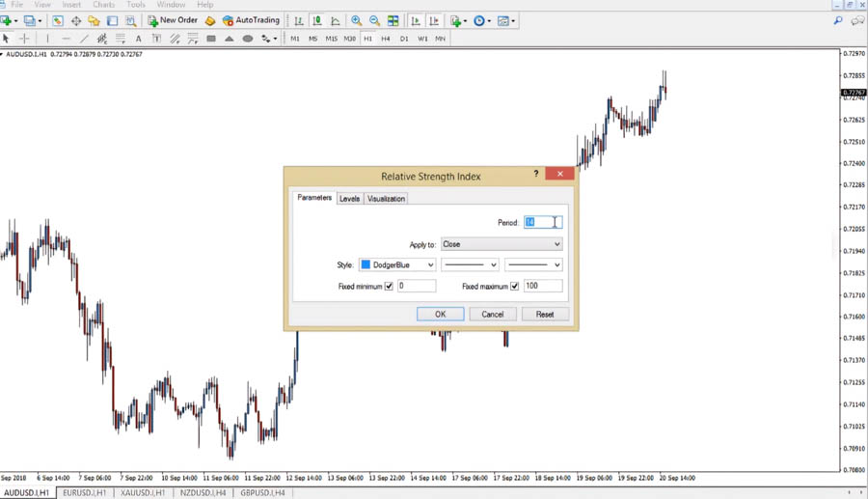Select the cursor arrow tool
Screen dimensions: 868x499
tap(6, 39)
